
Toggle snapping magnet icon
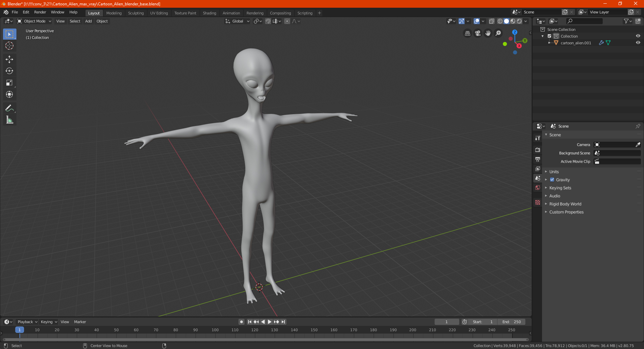point(268,21)
